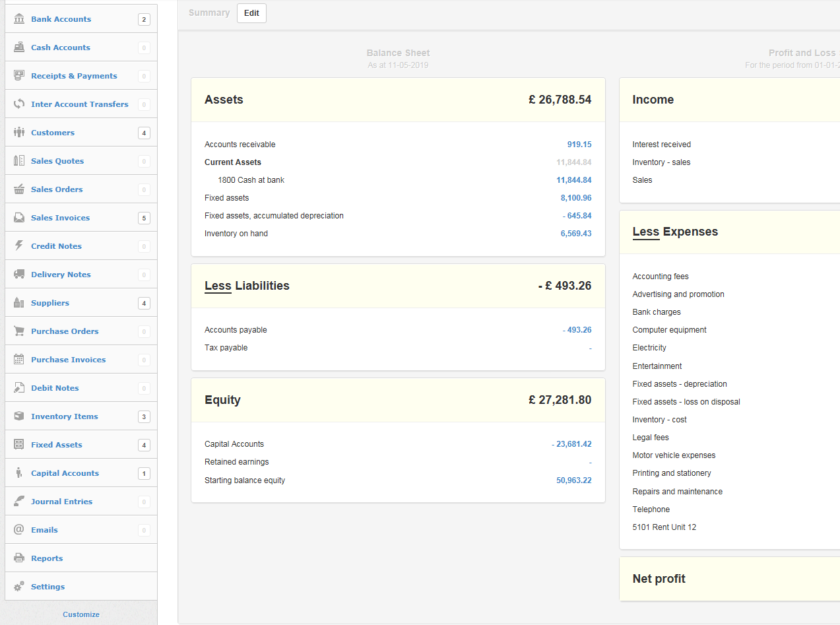Go to Sales Invoices tab

(81, 218)
